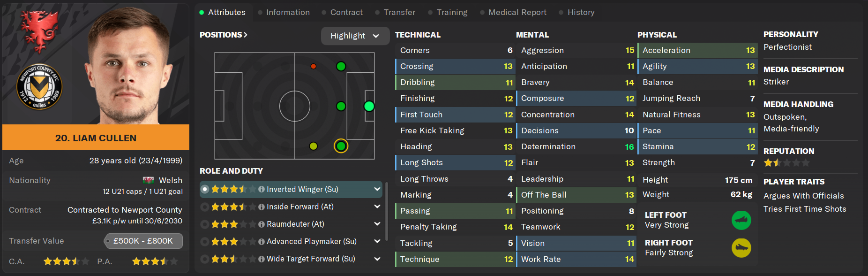Click the small red position dot on pitch
Viewport: 868px width, 276px height.
click(314, 66)
